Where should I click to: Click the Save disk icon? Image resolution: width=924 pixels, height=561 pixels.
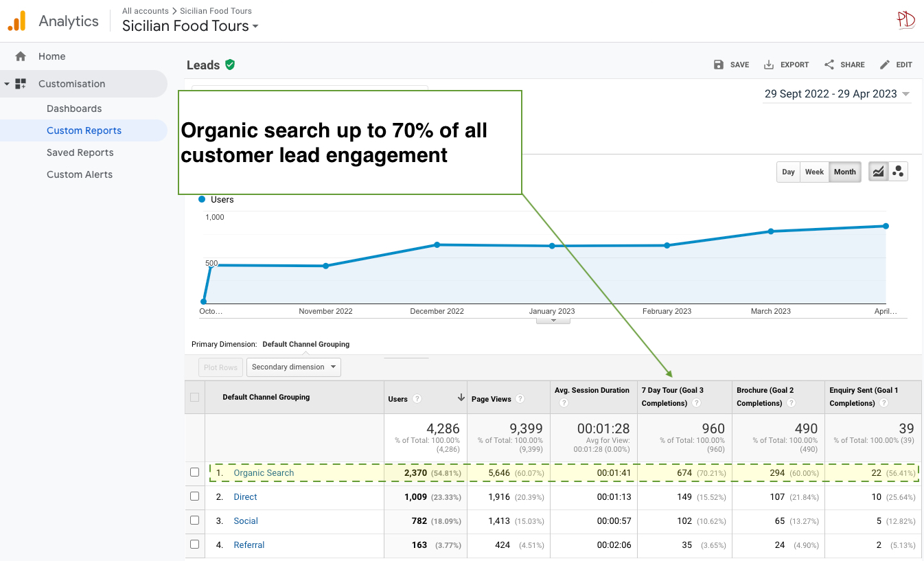coord(719,65)
